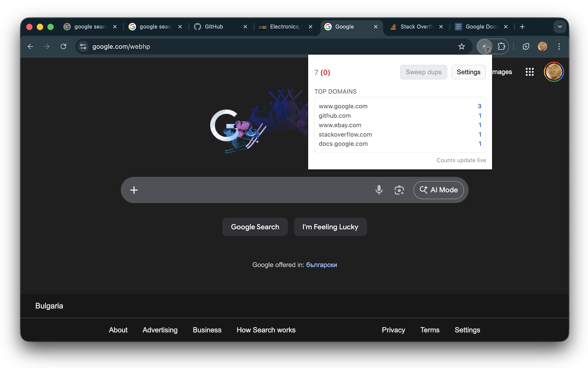Open the Terms footer link
This screenshot has height=368, width=588.
pos(430,330)
